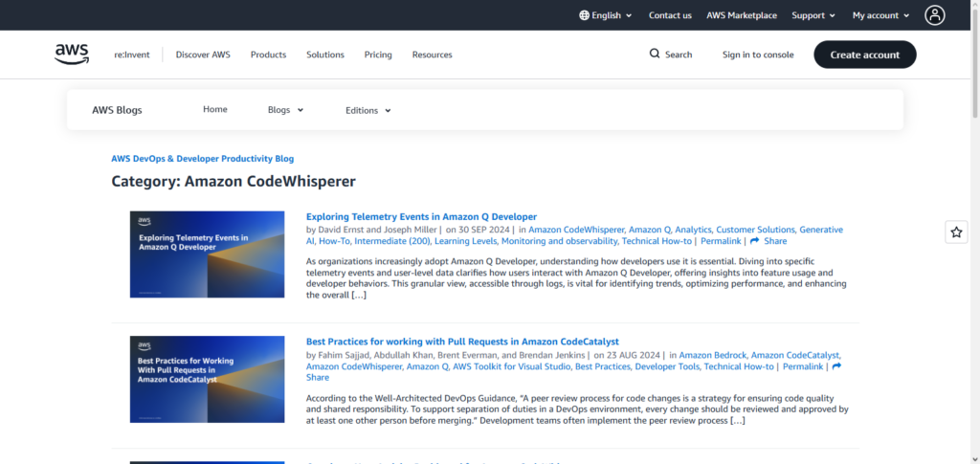Click the Search magnifier icon
Screen dimensions: 980x464
click(655, 54)
